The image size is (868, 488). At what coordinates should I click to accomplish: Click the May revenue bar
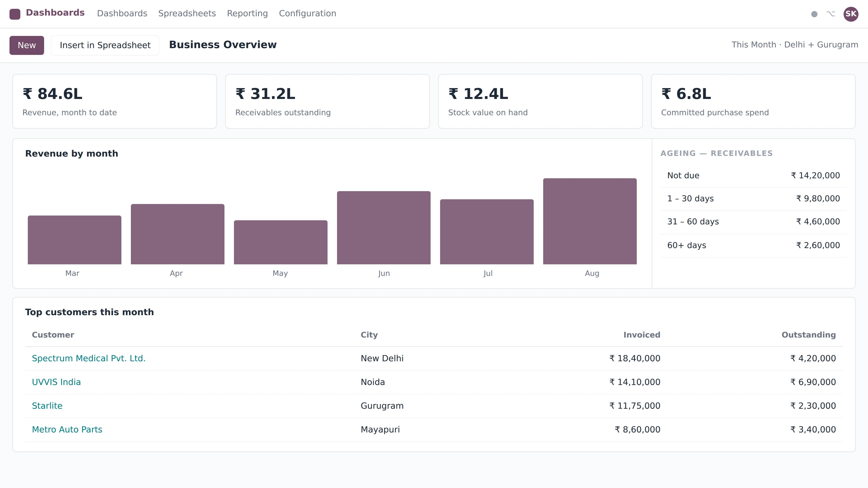point(281,242)
